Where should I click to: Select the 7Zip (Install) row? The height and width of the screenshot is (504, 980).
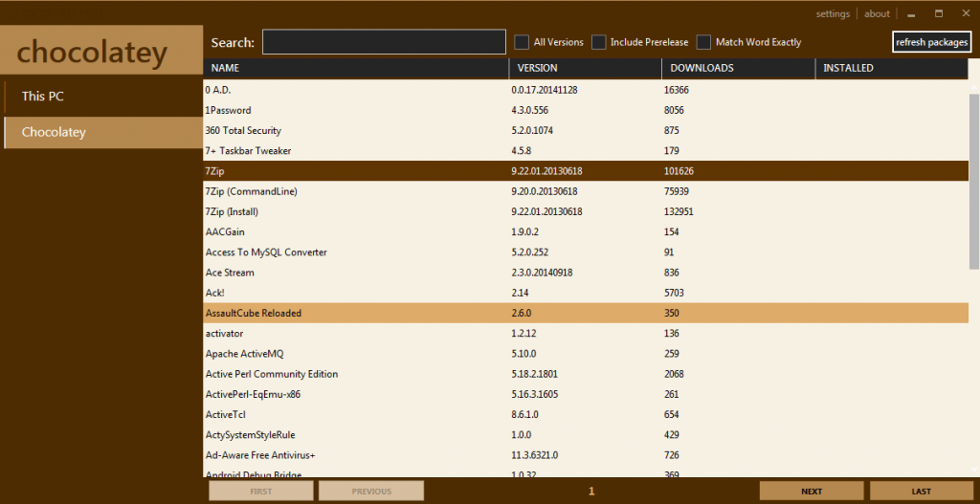pyautogui.click(x=586, y=211)
